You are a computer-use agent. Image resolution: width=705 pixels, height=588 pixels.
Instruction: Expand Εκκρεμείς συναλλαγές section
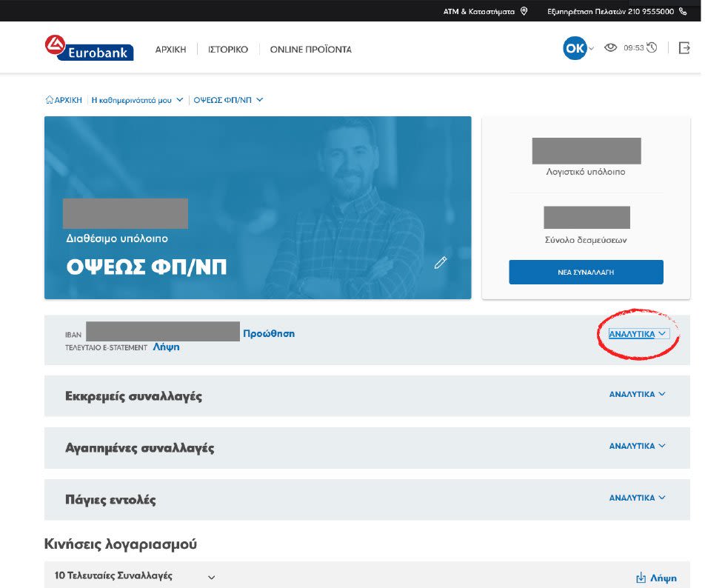(637, 395)
